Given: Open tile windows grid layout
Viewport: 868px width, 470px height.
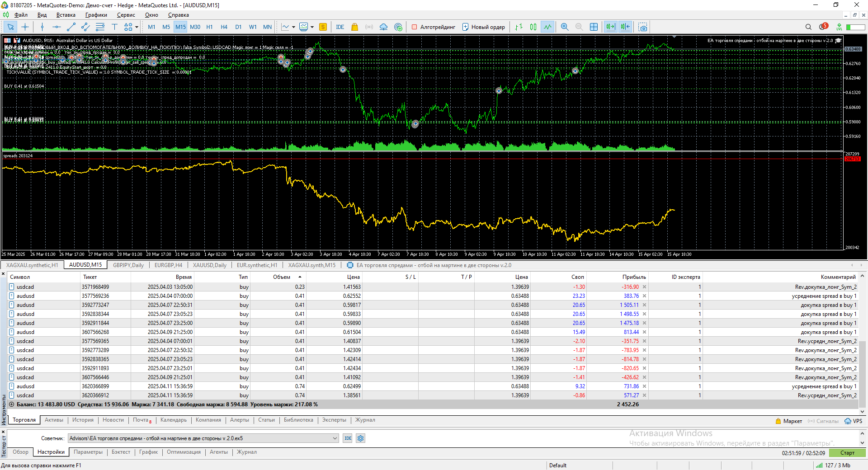Looking at the screenshot, I should click(594, 27).
